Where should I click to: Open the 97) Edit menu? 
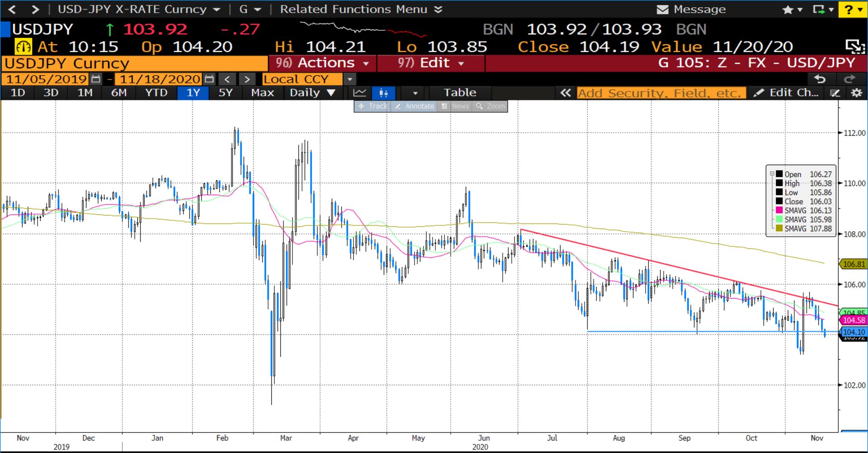pyautogui.click(x=431, y=63)
